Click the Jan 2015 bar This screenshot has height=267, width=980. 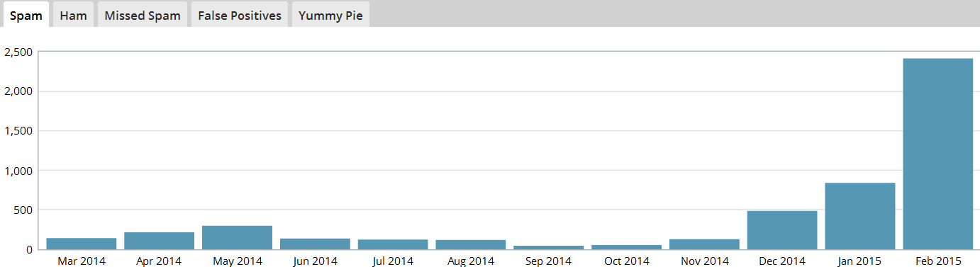tap(859, 216)
